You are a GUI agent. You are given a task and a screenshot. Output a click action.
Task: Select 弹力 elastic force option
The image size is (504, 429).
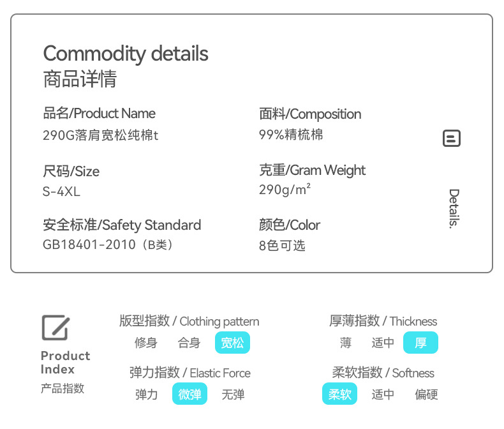tap(146, 395)
